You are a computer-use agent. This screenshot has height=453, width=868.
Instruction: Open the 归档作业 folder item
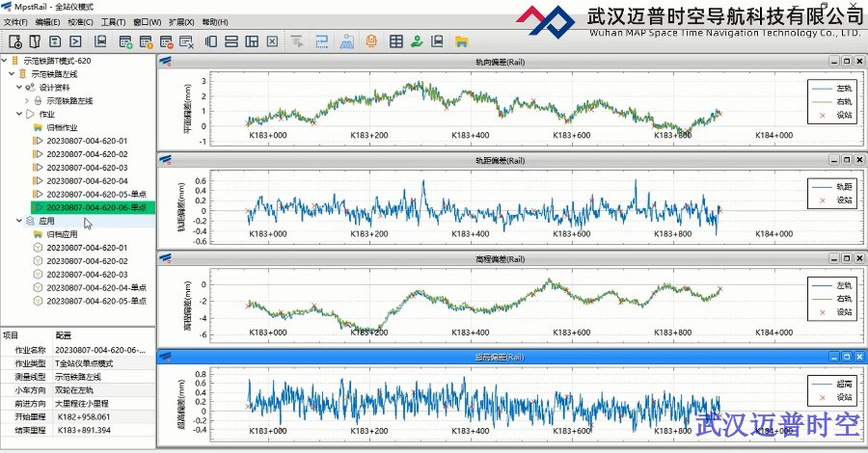62,127
